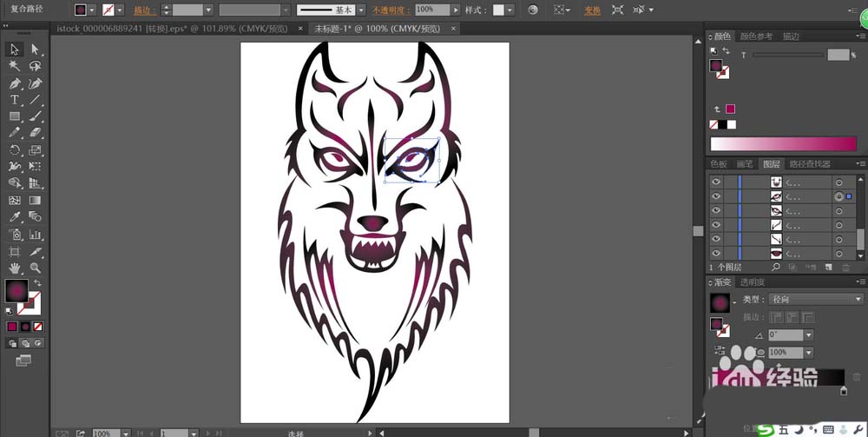Open the zoom level dropdown in status bar
Screen dimensions: 868x437
coord(126,434)
